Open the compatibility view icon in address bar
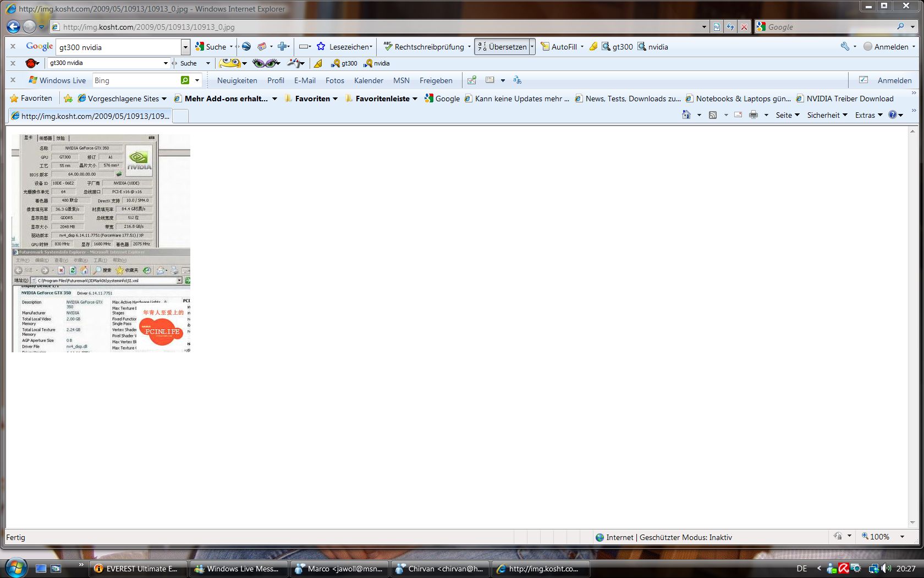The width and height of the screenshot is (924, 578). (717, 26)
